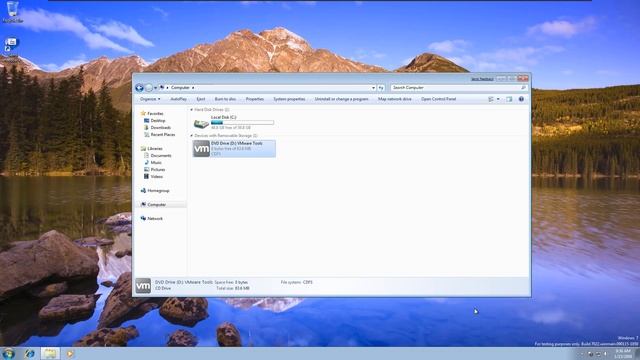Click Properties in the toolbar
This screenshot has height=360, width=640.
[255, 99]
